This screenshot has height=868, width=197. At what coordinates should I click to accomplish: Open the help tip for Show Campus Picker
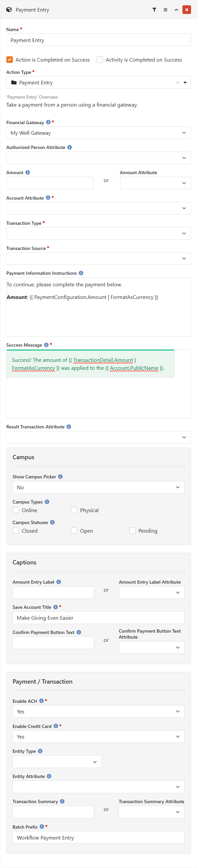(x=60, y=476)
